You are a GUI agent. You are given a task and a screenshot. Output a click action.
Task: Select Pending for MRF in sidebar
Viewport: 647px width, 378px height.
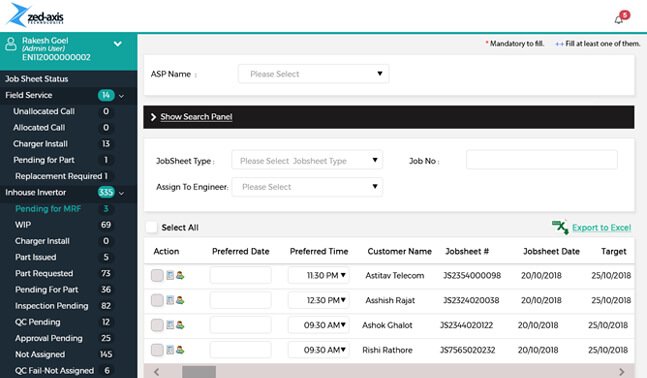48,209
